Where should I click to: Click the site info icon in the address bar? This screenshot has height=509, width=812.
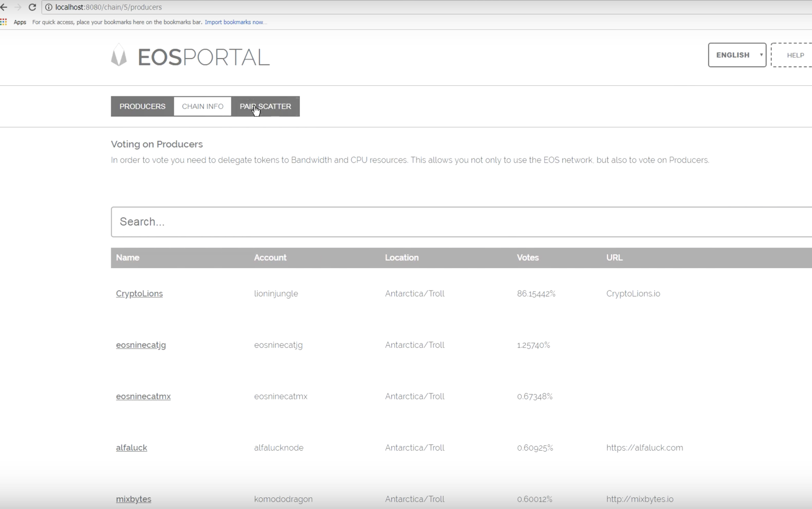click(x=49, y=7)
